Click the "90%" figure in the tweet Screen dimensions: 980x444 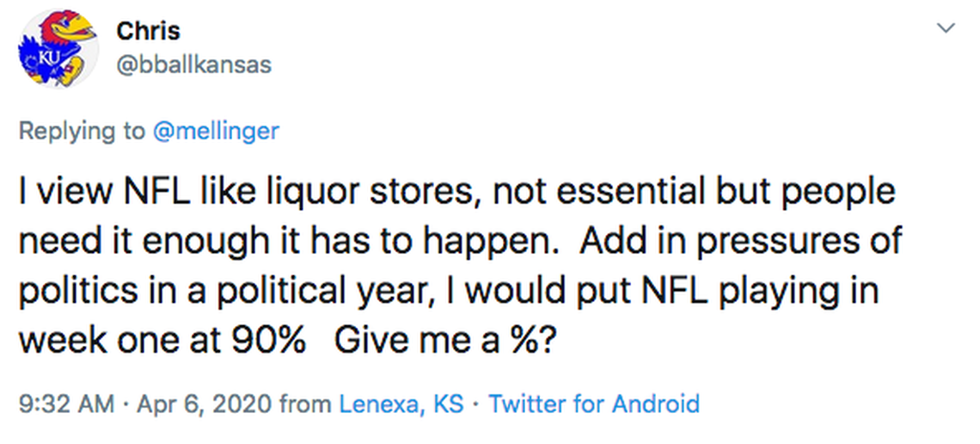(x=269, y=340)
